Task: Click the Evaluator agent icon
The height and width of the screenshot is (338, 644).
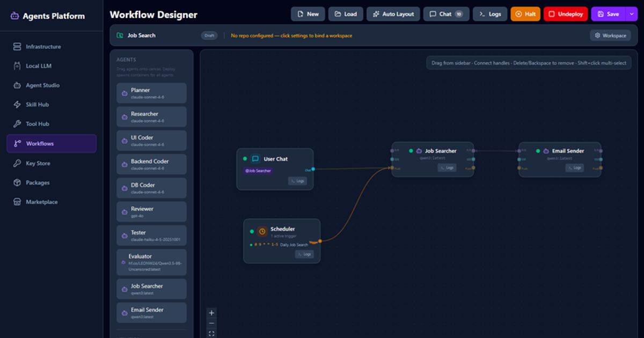Action: pos(125,262)
